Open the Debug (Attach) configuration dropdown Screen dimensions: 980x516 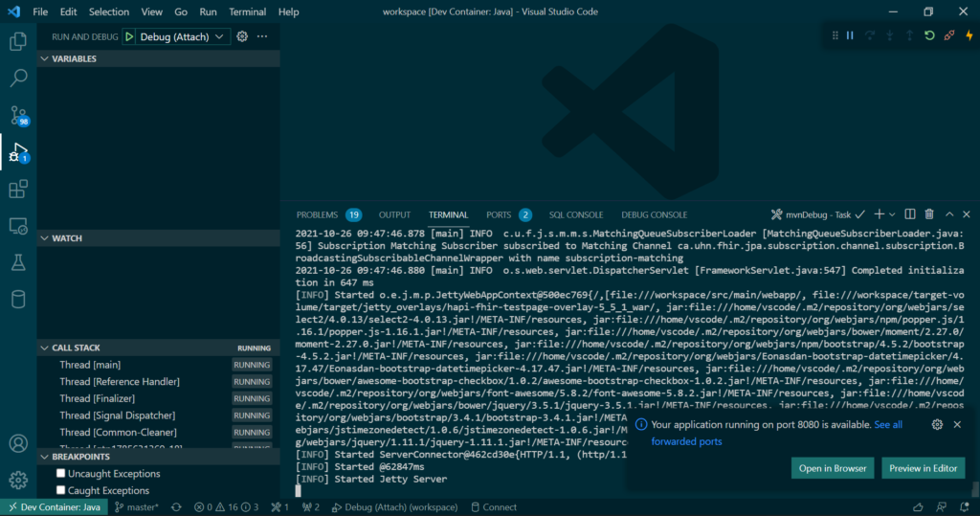183,36
